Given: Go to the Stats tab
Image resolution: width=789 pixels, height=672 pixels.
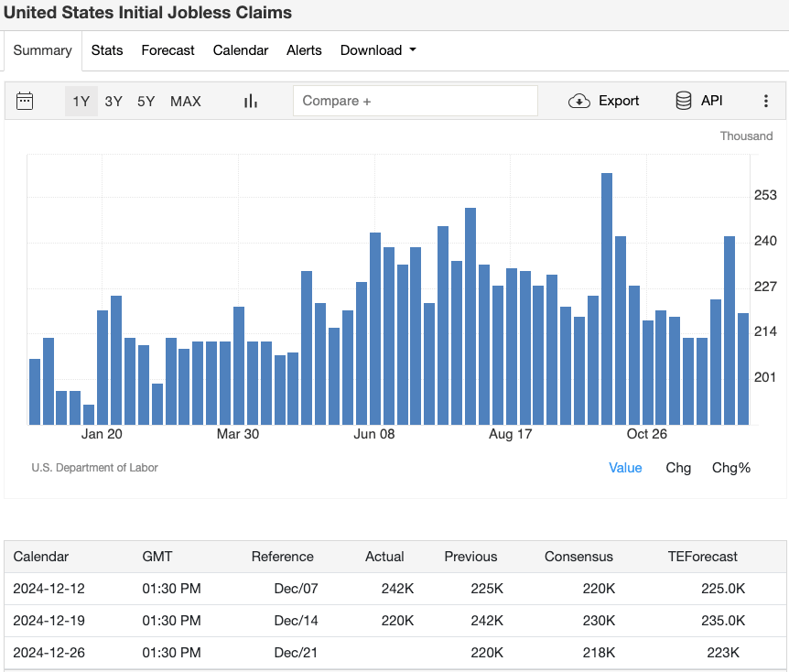Looking at the screenshot, I should [107, 50].
